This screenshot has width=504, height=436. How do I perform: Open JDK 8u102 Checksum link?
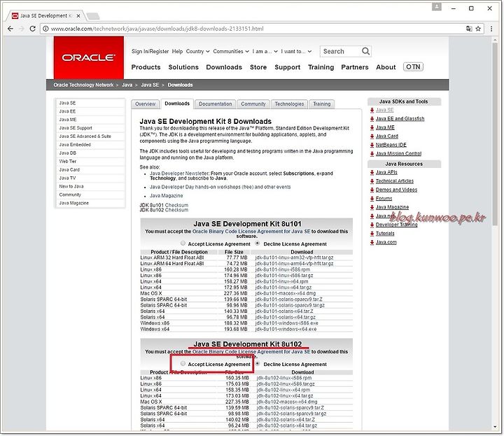[x=176, y=210]
